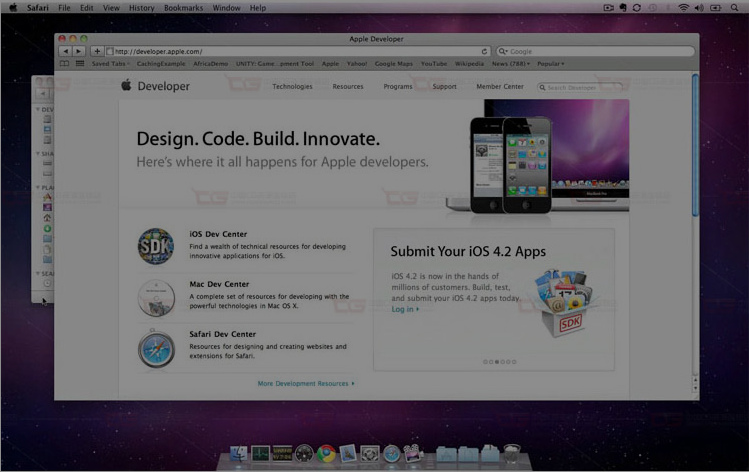Launch Google Chrome from the Dock
Viewport: 749px width, 472px height.
pos(326,453)
